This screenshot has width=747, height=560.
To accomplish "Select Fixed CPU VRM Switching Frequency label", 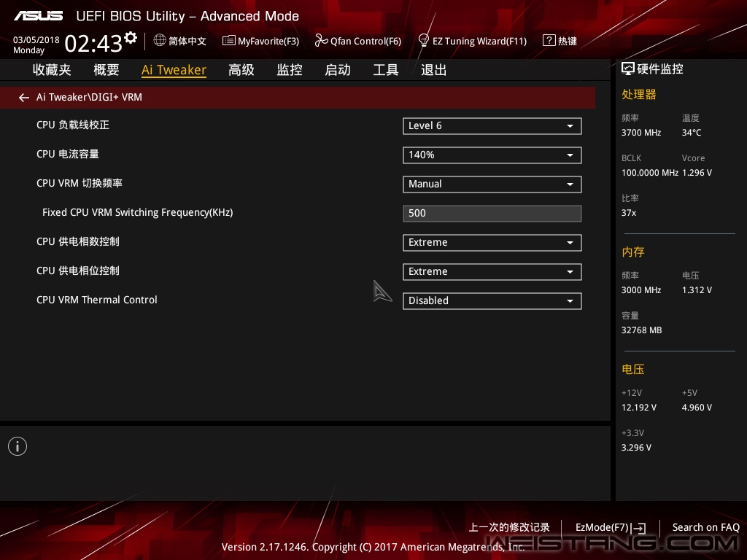I will pos(138,212).
